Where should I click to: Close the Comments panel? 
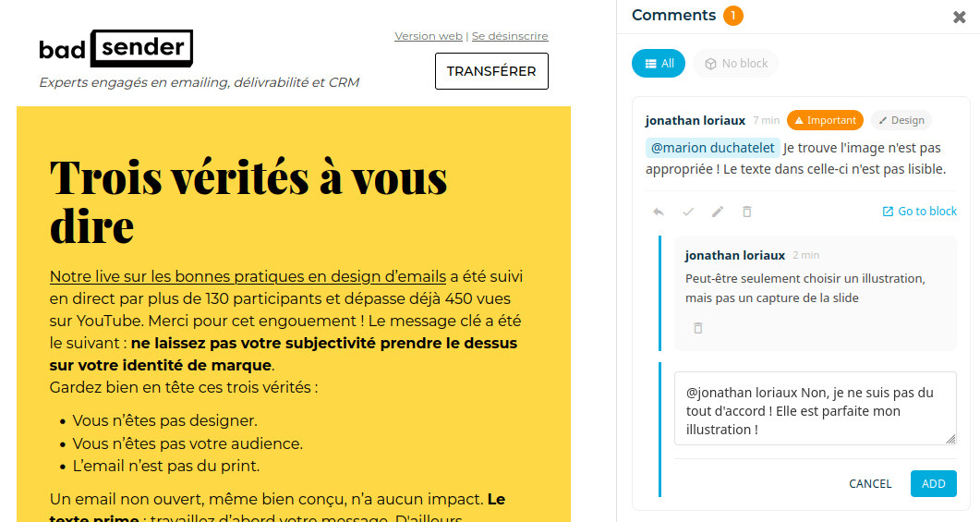959,17
